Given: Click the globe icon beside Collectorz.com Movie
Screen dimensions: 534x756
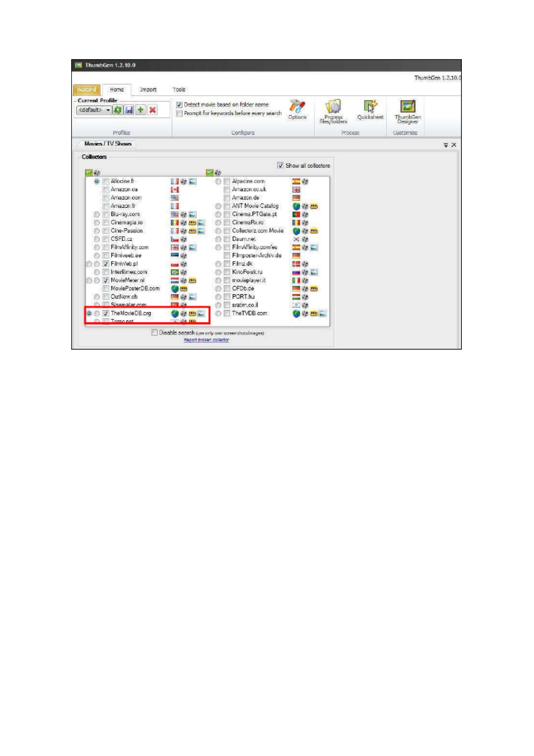Looking at the screenshot, I should (x=296, y=231).
